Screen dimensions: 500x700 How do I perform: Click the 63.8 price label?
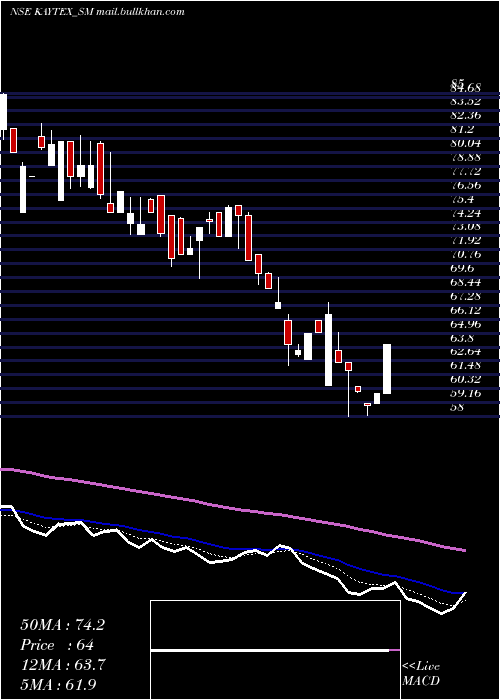pyautogui.click(x=462, y=337)
